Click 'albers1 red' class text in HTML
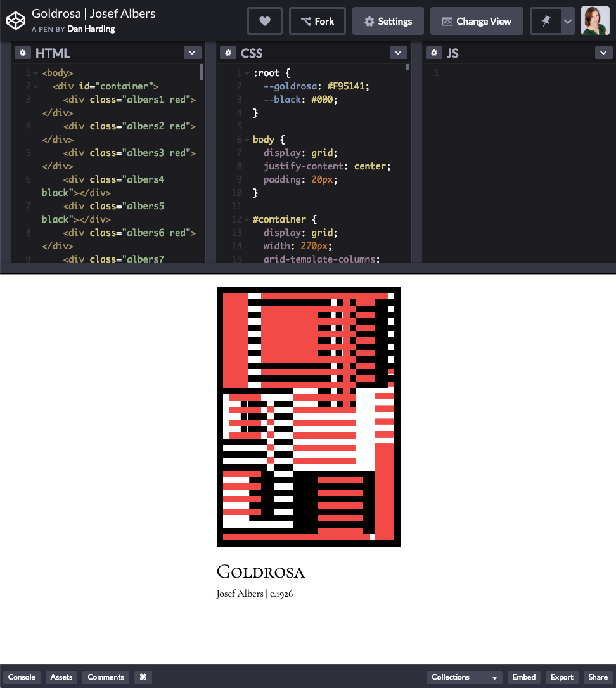 (156, 100)
